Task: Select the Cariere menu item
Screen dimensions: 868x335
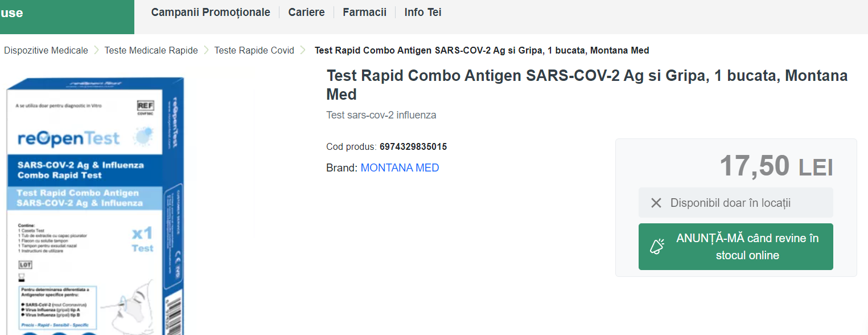Action: click(x=306, y=11)
